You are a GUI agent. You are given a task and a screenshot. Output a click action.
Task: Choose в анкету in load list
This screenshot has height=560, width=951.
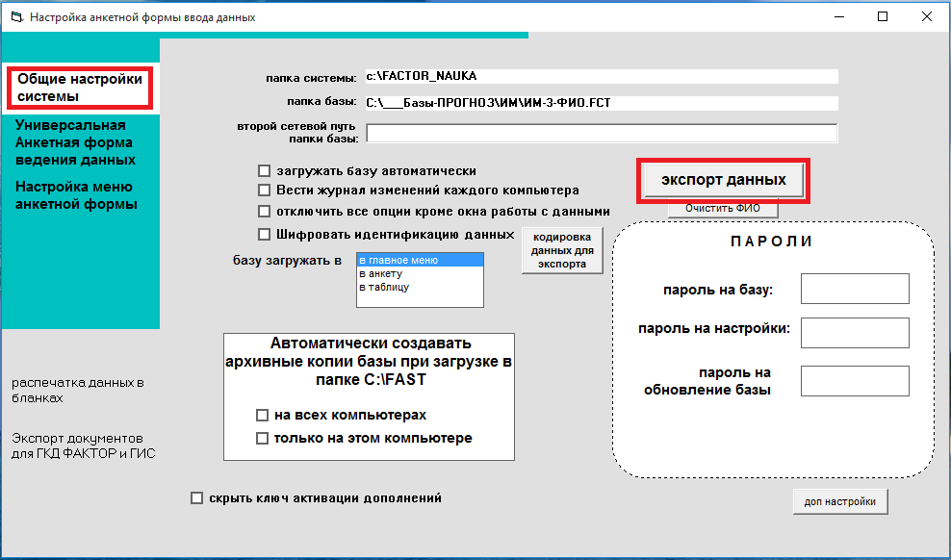[420, 273]
